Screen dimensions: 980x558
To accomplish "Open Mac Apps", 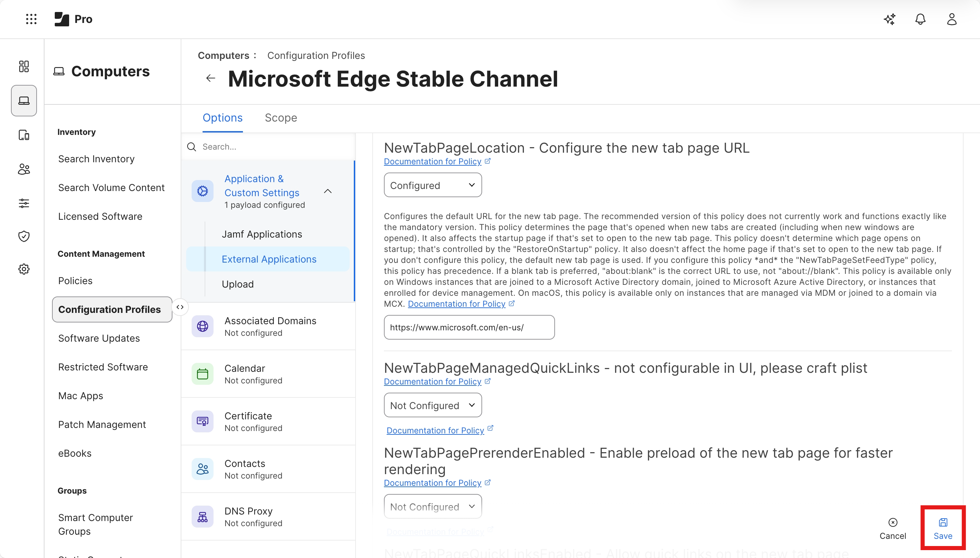I will point(81,396).
